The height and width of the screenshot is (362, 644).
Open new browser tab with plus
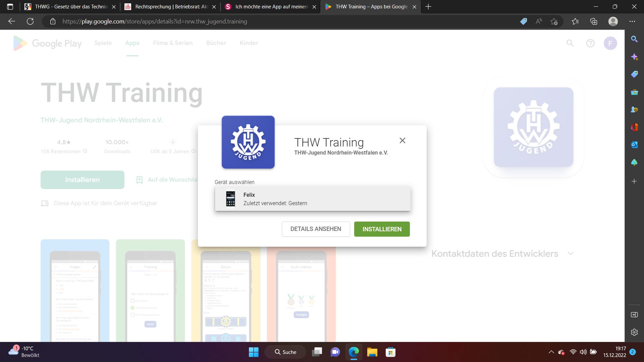tap(428, 7)
